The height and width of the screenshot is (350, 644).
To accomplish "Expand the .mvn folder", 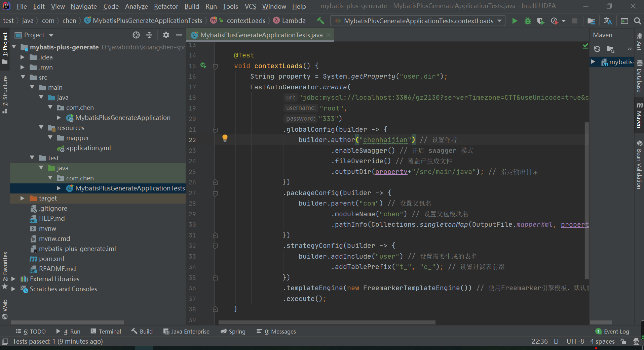I will click(x=22, y=67).
